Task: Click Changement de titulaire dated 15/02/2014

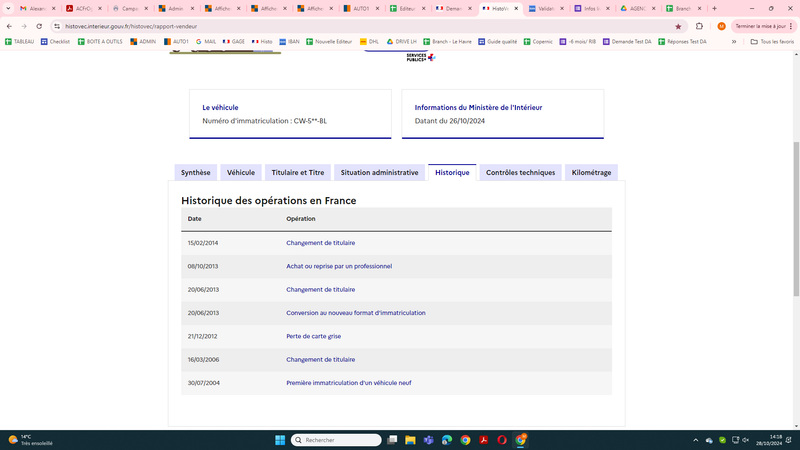Action: pyautogui.click(x=320, y=243)
